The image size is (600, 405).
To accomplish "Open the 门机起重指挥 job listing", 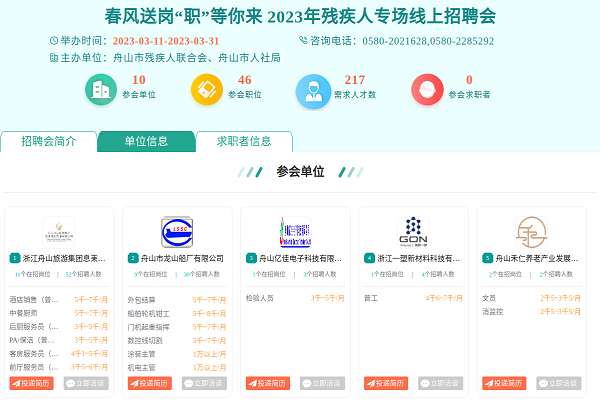I will 148,327.
